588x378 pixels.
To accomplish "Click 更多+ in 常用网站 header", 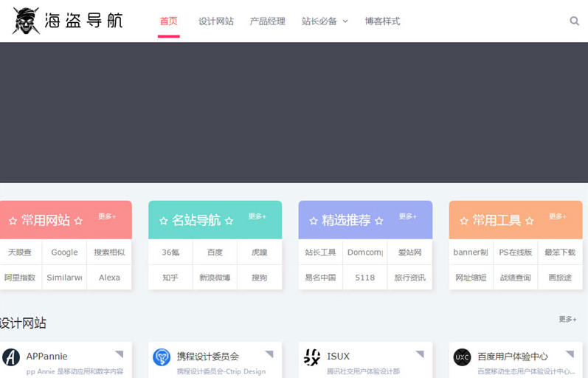I will (107, 216).
